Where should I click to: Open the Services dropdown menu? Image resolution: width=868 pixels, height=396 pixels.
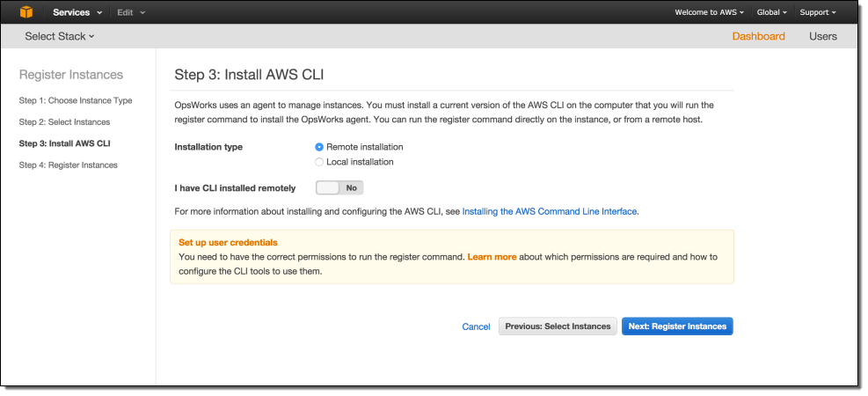click(77, 12)
